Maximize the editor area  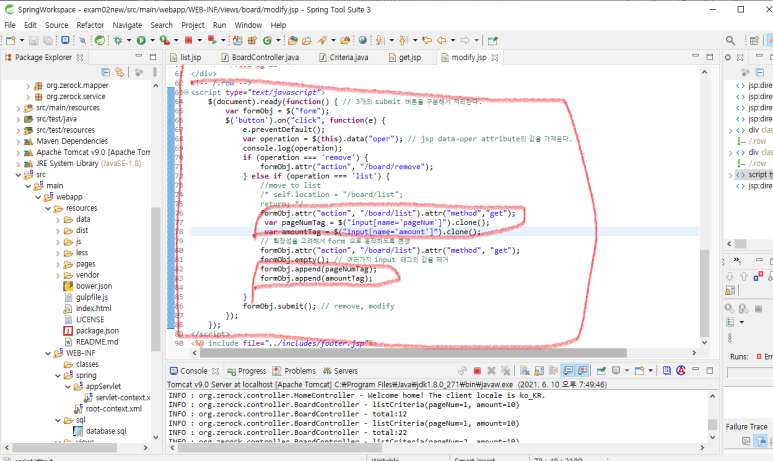pyautogui.click(x=709, y=57)
